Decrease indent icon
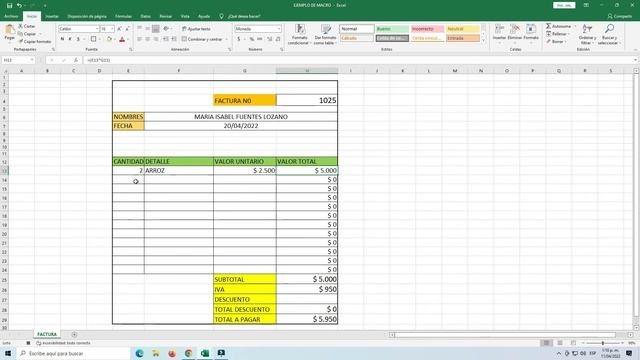 (x=166, y=39)
